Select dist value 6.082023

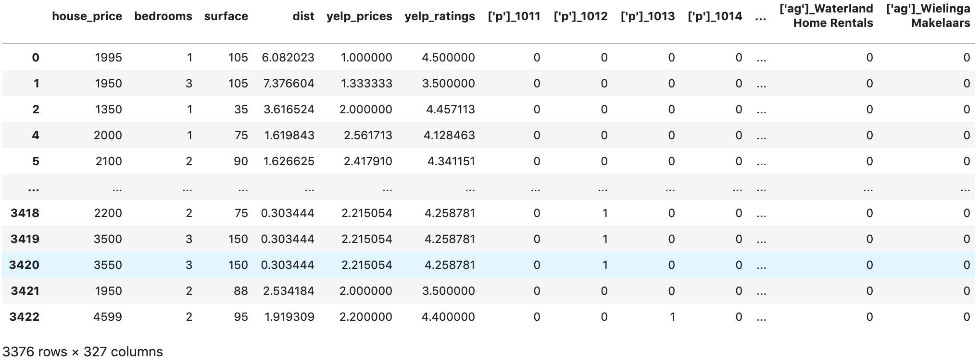click(288, 58)
